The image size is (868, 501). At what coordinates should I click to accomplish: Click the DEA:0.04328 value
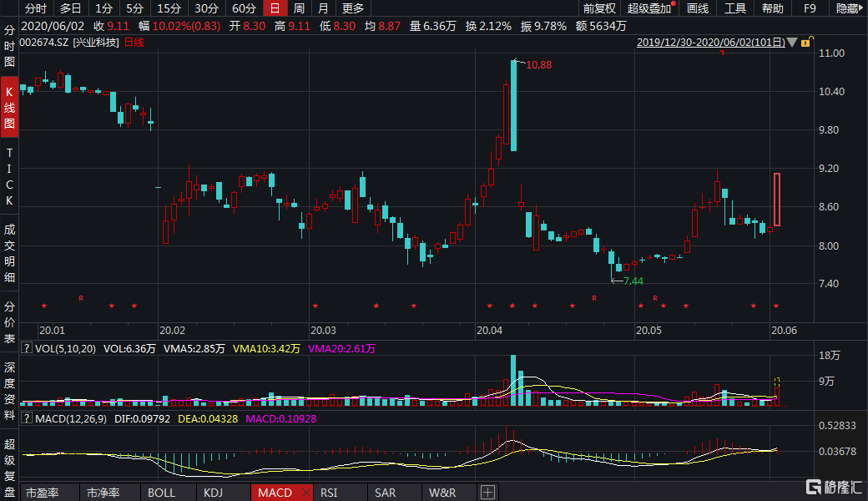point(208,418)
